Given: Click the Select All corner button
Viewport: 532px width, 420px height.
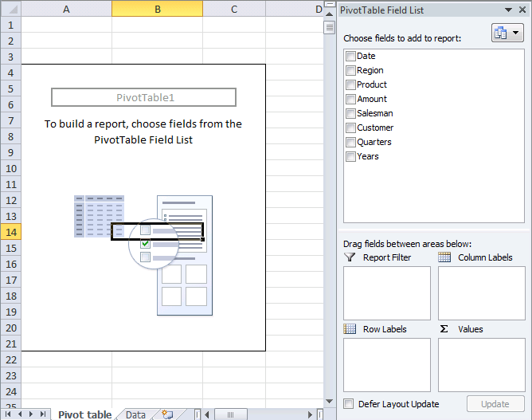Looking at the screenshot, I should coord(11,10).
